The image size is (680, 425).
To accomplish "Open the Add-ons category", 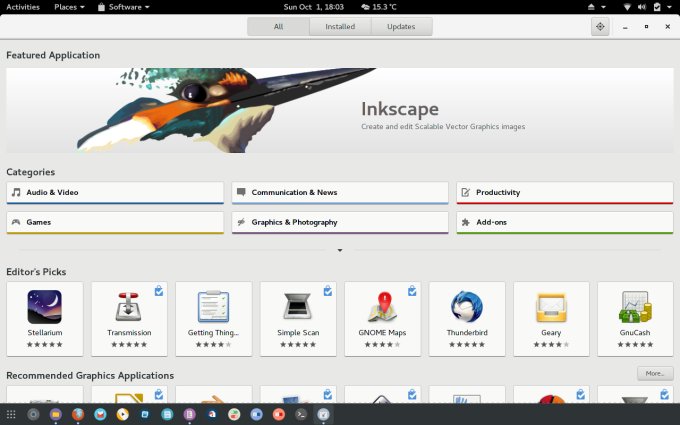I will click(565, 222).
